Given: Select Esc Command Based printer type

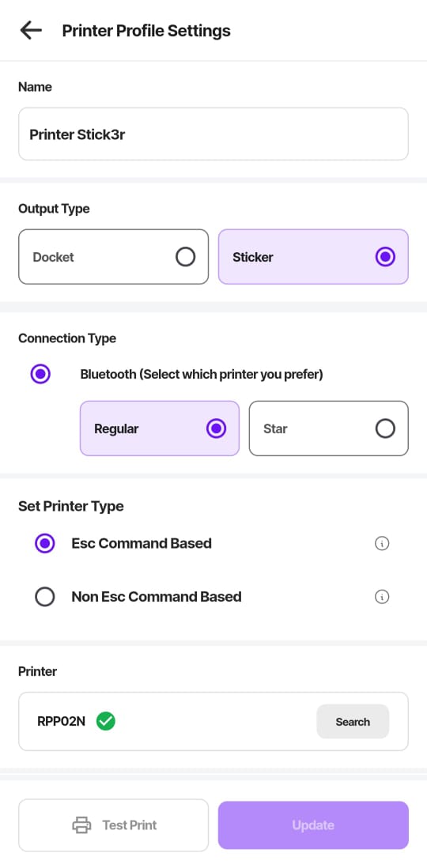Looking at the screenshot, I should pyautogui.click(x=45, y=544).
